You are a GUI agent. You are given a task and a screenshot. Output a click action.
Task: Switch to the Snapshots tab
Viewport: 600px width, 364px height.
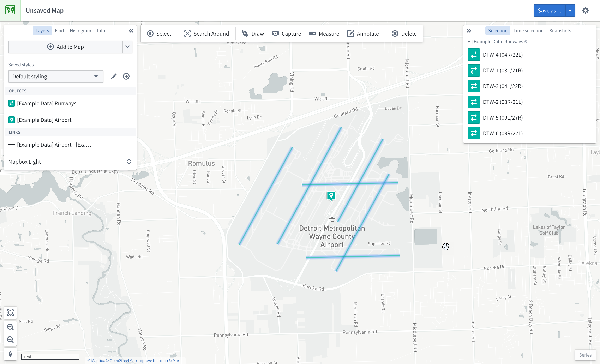560,30
